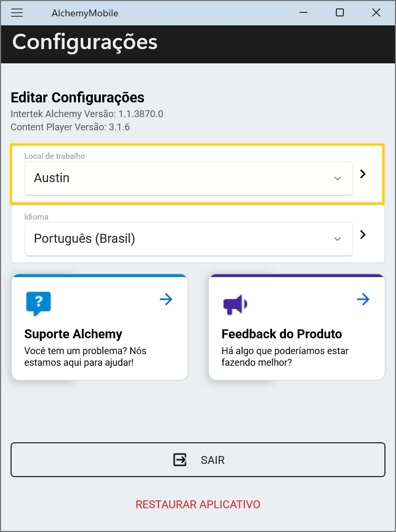Viewport: 396px width, 532px height.
Task: Click the right chevron next to Idioma
Action: tap(363, 235)
